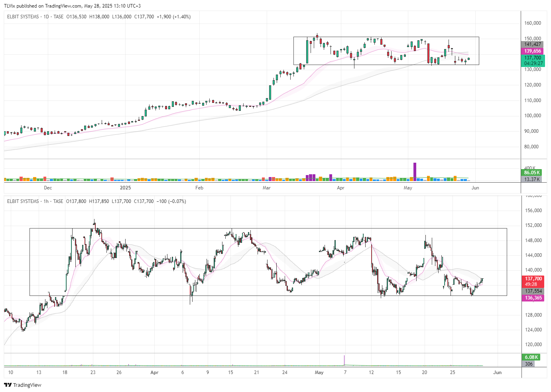Click the 21 date label on the hourly time axis

click(x=256, y=372)
